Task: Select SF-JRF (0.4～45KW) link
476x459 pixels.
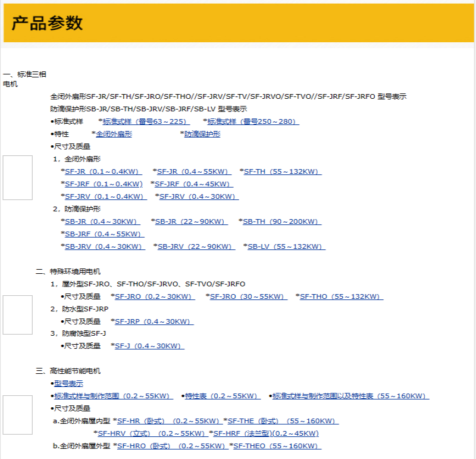Action: pyautogui.click(x=193, y=184)
